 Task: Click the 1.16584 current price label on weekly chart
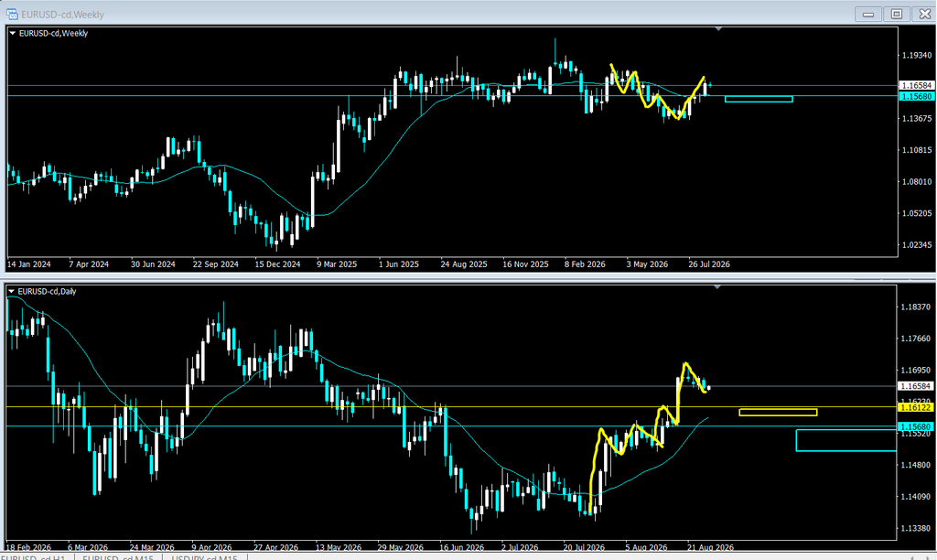[916, 85]
